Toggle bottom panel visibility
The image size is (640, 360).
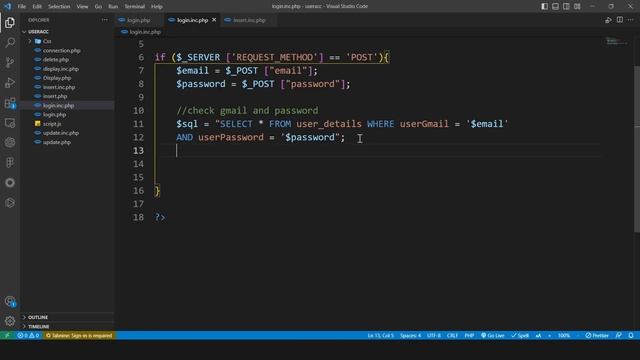tap(556, 6)
